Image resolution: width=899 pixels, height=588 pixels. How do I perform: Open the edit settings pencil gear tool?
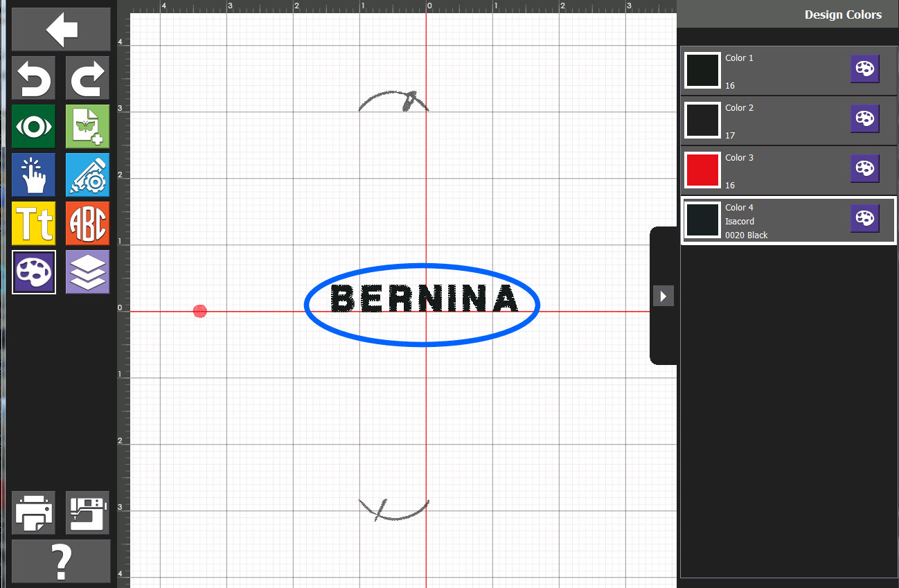(x=87, y=175)
